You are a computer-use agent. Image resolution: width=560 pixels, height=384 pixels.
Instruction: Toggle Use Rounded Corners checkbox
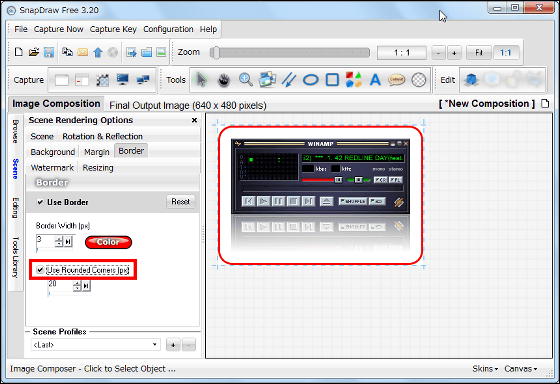pyautogui.click(x=40, y=270)
